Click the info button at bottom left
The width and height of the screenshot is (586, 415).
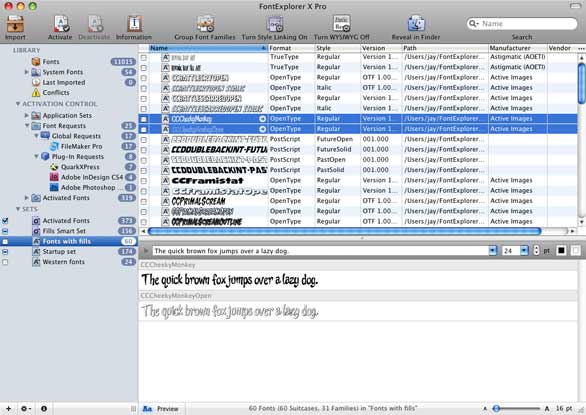coord(44,409)
